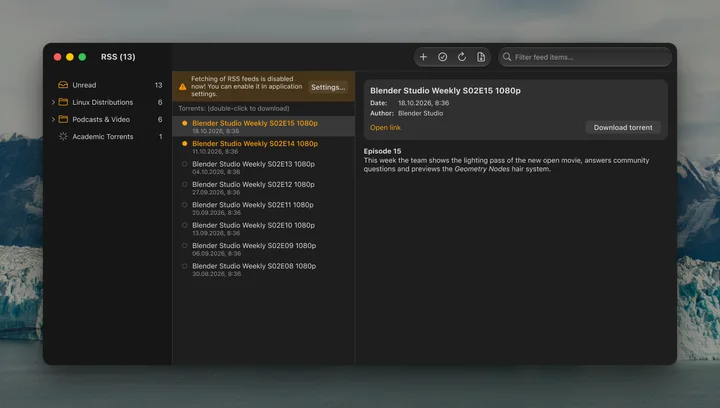720x408 pixels.
Task: Select Blender Studio Weekly S02E14 1080p entry
Action: point(264,147)
